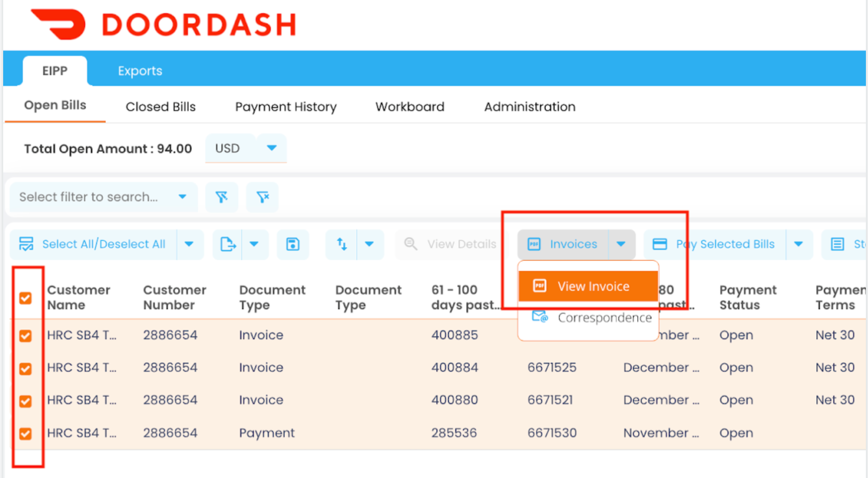Click the apply filter funnel icon
Image resolution: width=868 pixels, height=478 pixels.
pyautogui.click(x=222, y=197)
